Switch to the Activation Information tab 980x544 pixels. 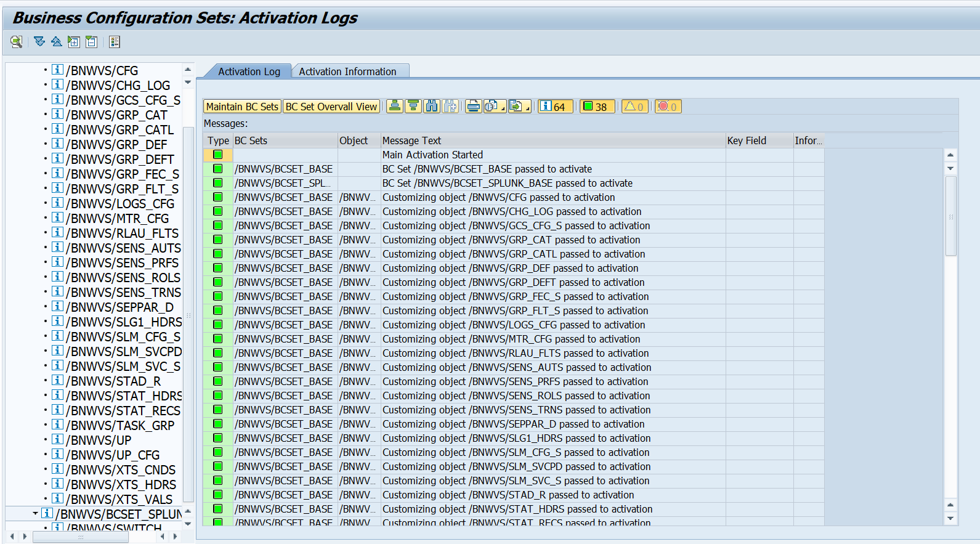click(347, 71)
